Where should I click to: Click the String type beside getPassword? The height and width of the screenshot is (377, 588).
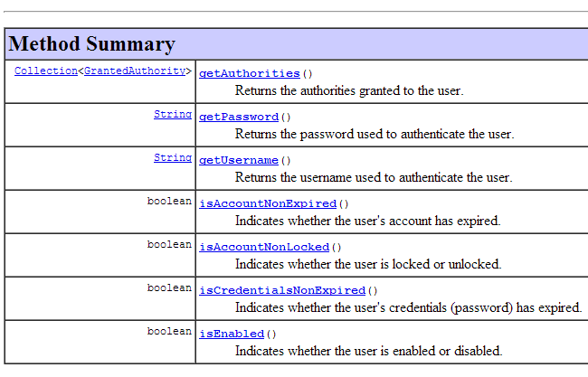(173, 115)
